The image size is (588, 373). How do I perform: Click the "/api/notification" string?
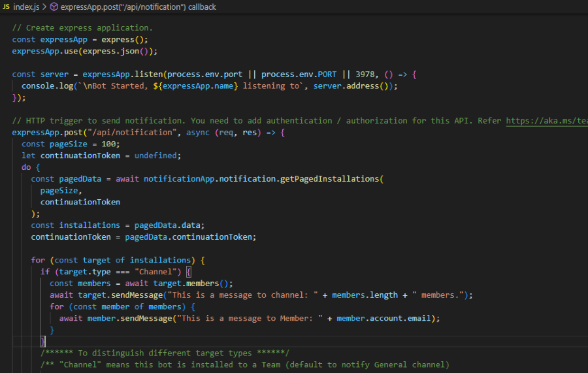(132, 133)
